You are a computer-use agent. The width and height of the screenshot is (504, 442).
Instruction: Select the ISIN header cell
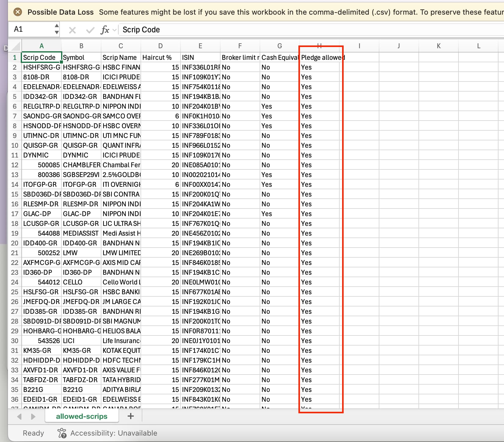coord(200,57)
